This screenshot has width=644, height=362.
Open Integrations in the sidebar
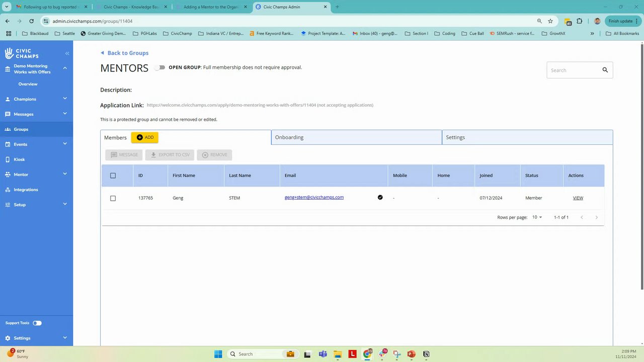[36, 190]
